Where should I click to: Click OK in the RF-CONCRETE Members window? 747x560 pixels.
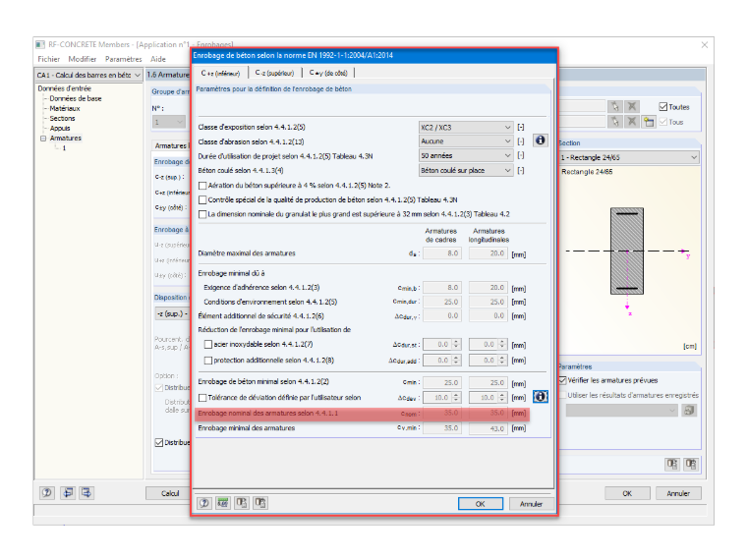click(x=627, y=493)
